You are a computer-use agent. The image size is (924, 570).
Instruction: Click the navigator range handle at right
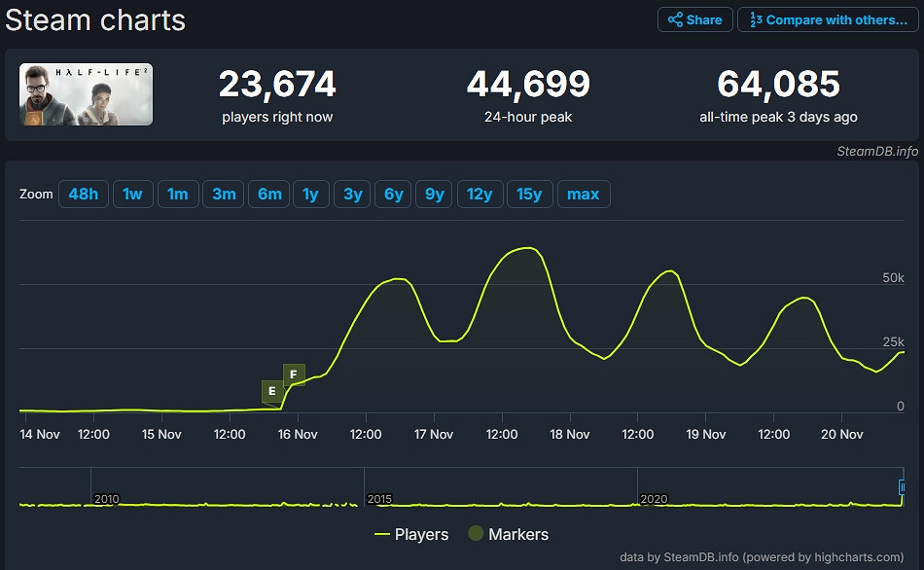pyautogui.click(x=903, y=486)
